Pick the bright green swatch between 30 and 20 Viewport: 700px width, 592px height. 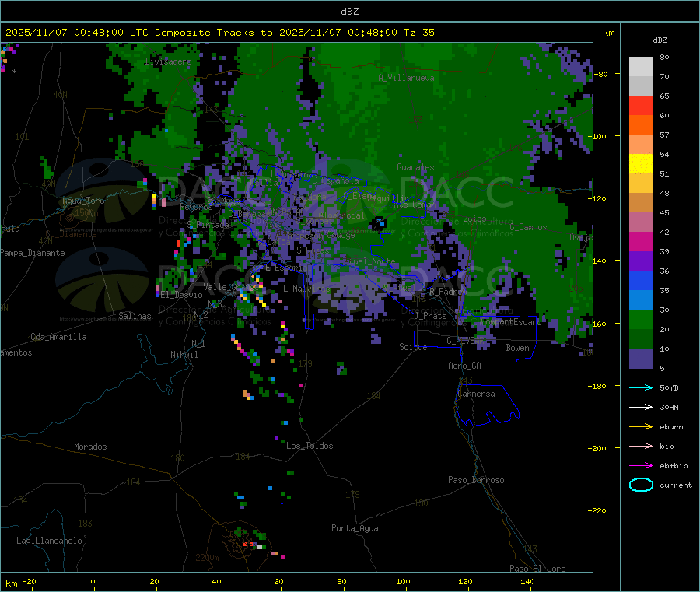tap(641, 319)
